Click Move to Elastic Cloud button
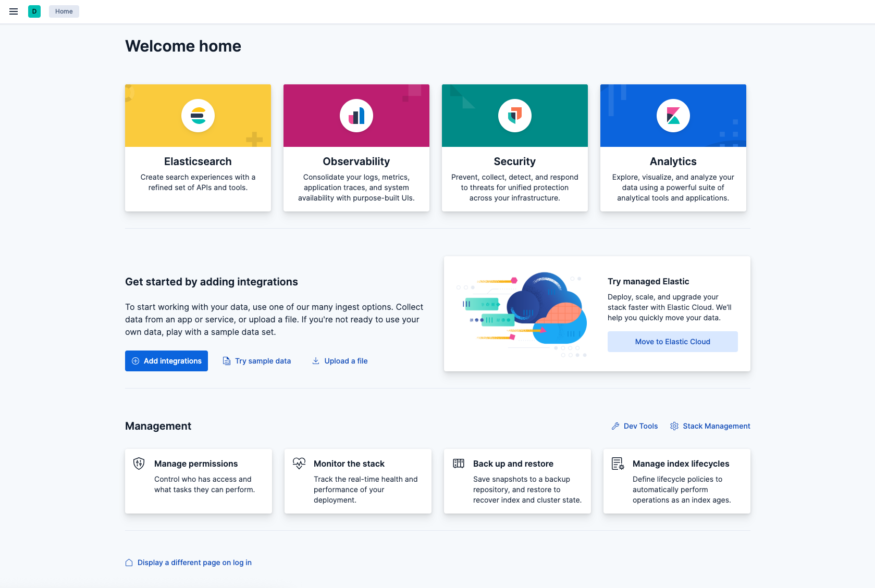The height and width of the screenshot is (588, 875). click(673, 342)
